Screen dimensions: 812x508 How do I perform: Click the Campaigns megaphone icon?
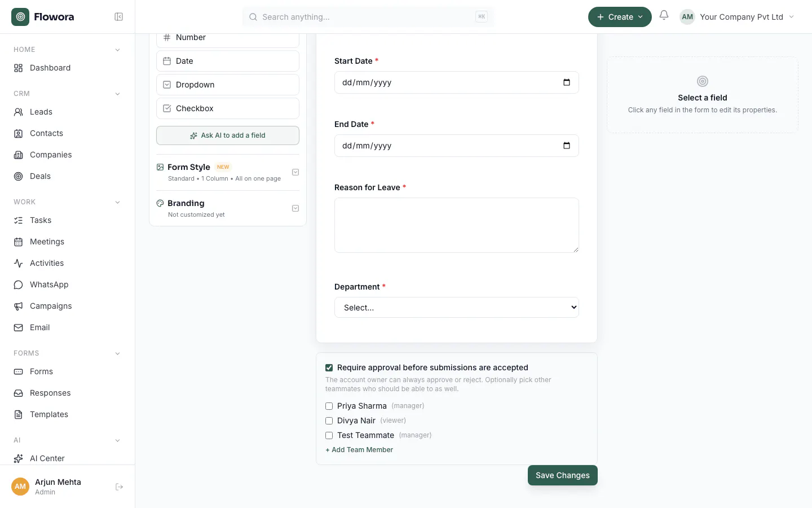click(x=19, y=306)
